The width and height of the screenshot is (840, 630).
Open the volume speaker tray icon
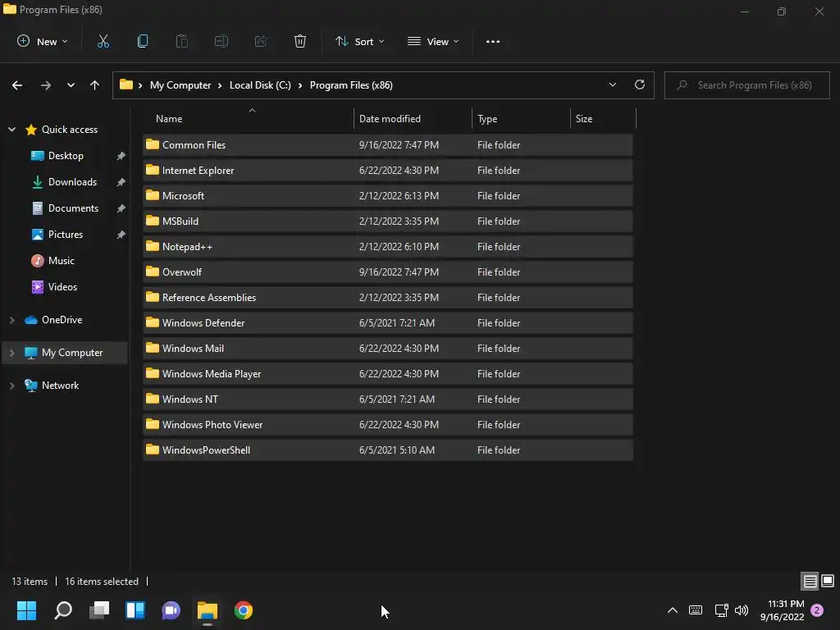point(742,610)
